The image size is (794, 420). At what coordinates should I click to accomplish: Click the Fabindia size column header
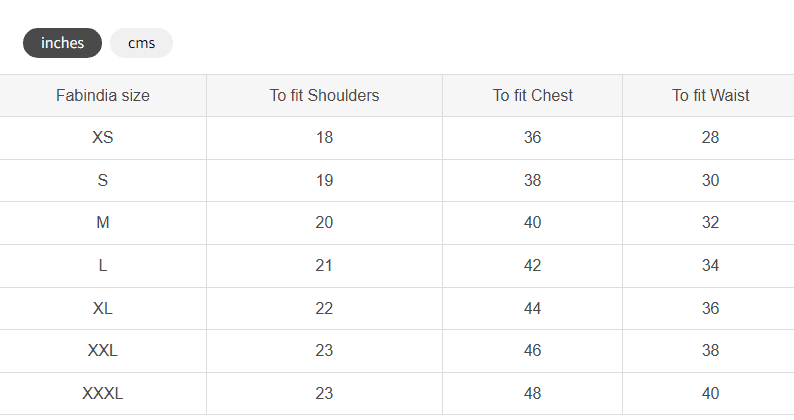(103, 95)
